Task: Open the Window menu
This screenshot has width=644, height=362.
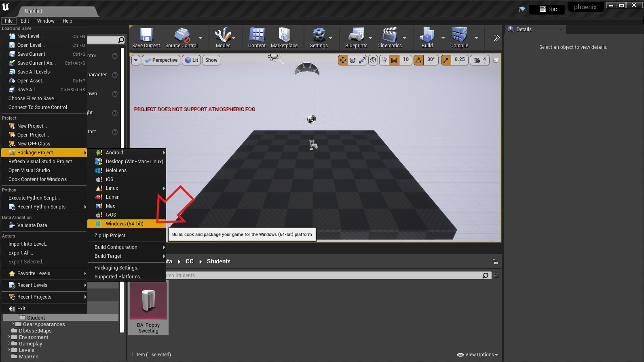Action: click(46, 21)
